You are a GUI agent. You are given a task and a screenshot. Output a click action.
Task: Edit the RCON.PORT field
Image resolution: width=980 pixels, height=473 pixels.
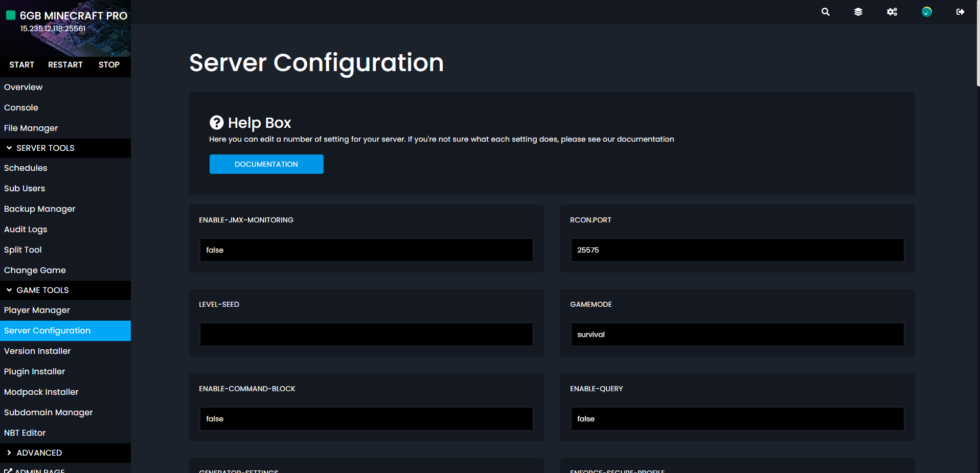pyautogui.click(x=737, y=250)
